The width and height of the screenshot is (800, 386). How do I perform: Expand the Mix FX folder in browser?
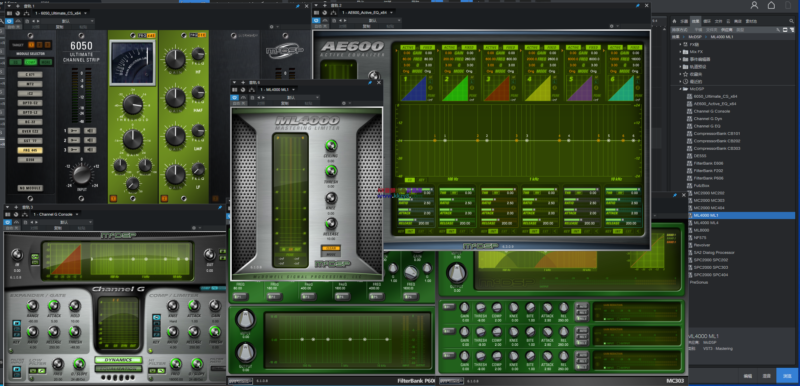tap(681, 52)
